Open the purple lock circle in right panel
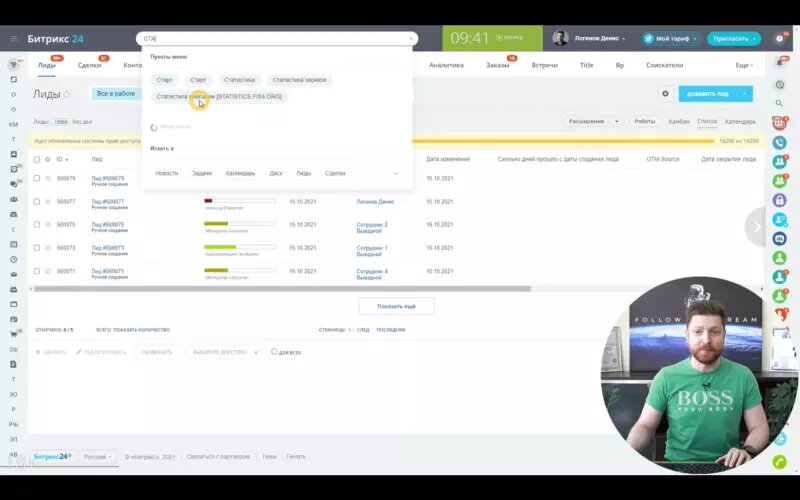Viewport: 800px width, 500px height. [779, 200]
